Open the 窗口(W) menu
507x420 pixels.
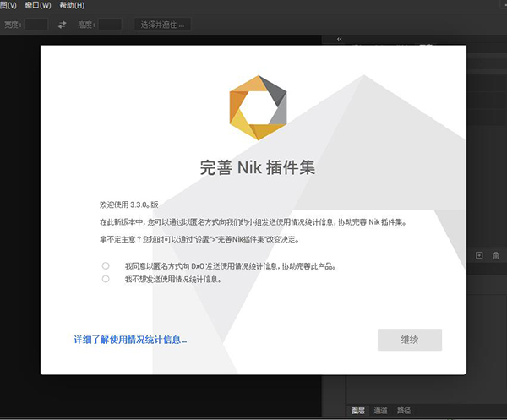pyautogui.click(x=38, y=6)
